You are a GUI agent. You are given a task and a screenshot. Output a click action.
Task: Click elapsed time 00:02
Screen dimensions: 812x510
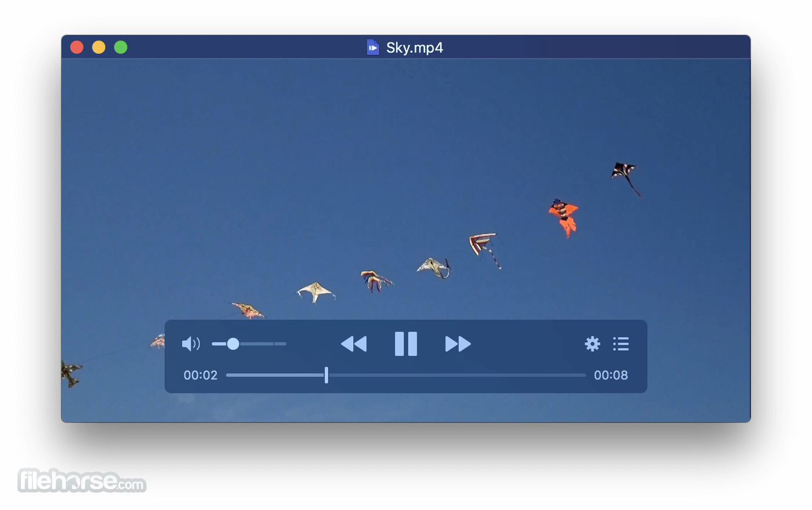coord(201,375)
